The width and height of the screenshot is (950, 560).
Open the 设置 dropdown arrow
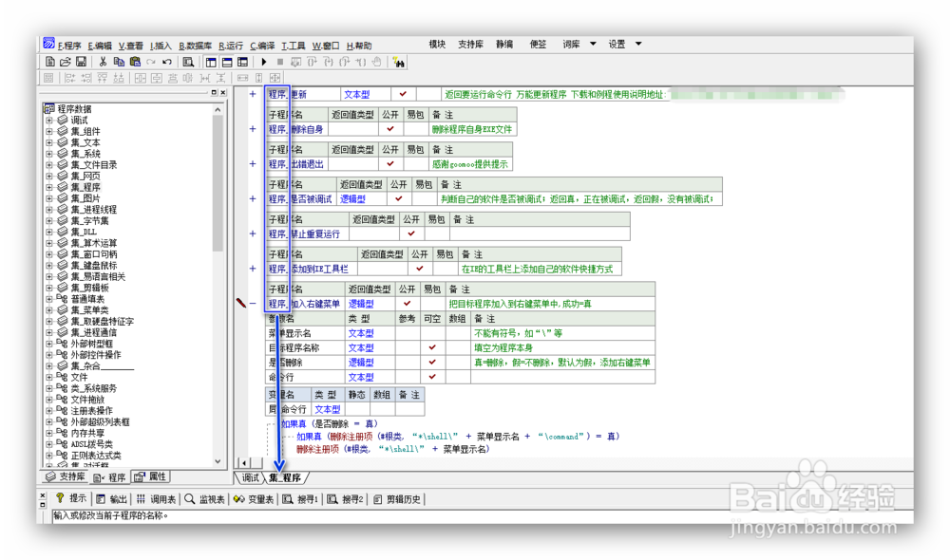(638, 45)
